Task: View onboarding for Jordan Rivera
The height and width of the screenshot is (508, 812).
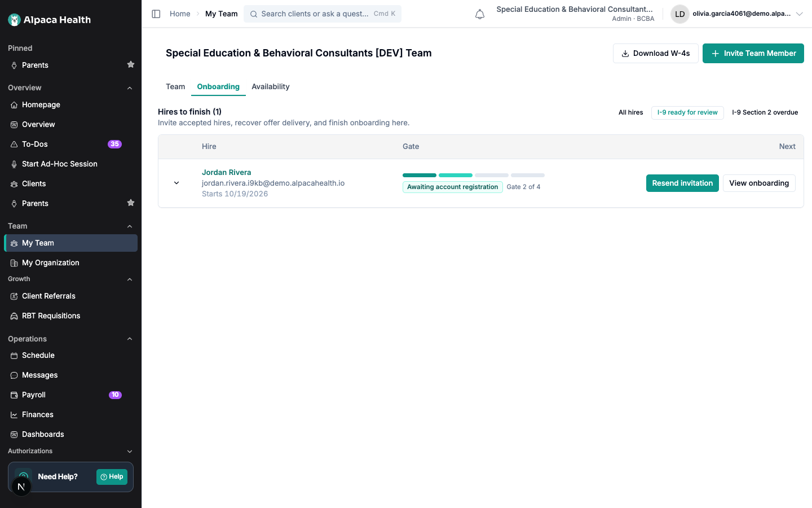Action: (759, 183)
